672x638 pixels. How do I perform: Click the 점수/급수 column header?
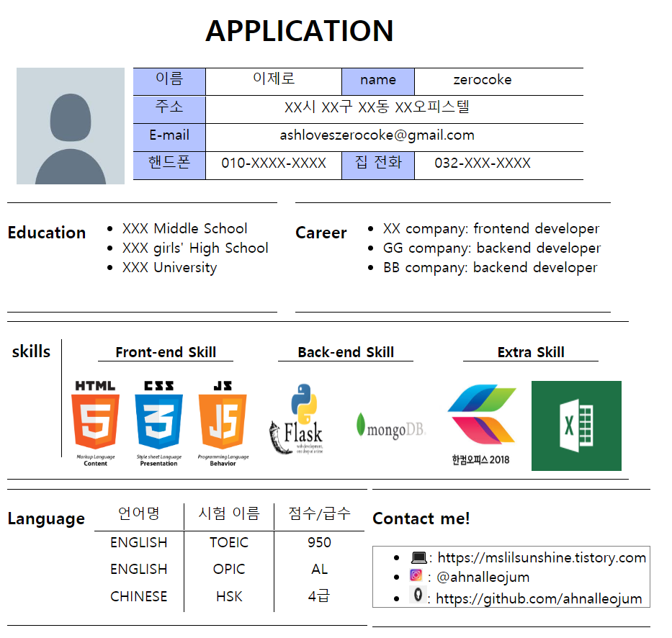319,513
